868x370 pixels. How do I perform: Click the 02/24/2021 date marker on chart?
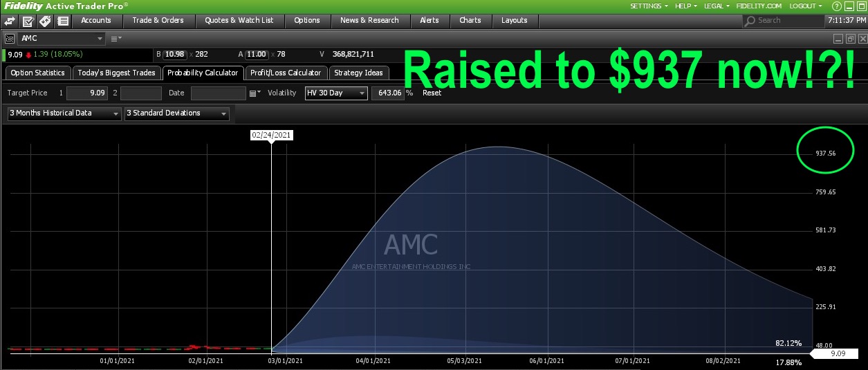click(x=272, y=136)
